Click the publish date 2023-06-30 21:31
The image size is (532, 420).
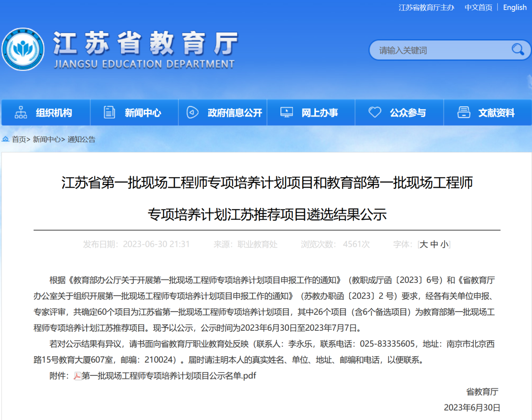156,244
